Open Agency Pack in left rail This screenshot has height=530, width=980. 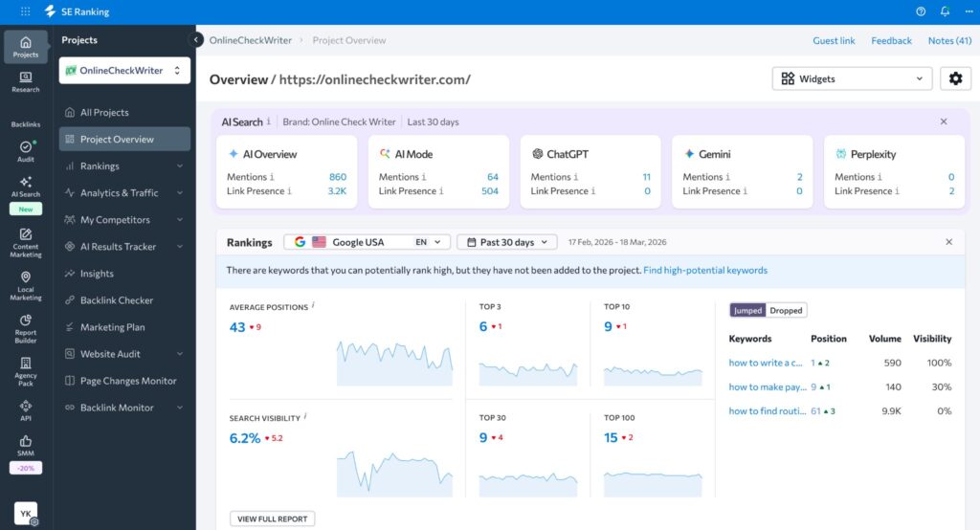[26, 371]
